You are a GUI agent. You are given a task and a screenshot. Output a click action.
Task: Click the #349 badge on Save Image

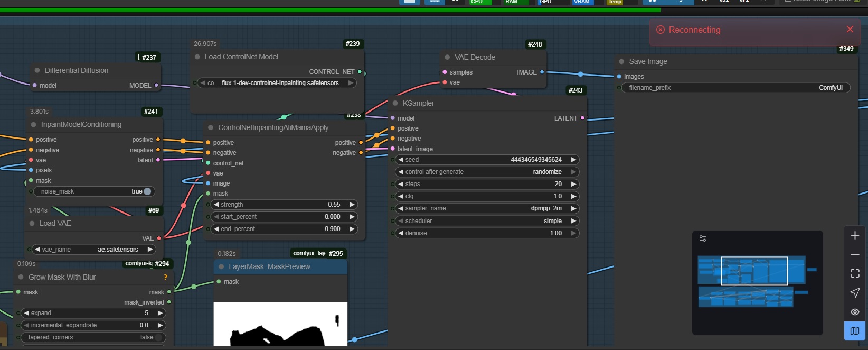click(846, 48)
